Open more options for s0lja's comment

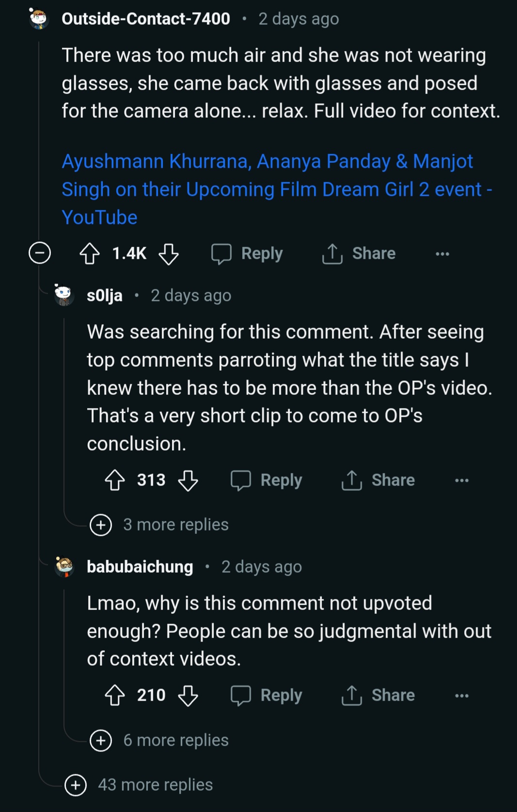pos(462,481)
